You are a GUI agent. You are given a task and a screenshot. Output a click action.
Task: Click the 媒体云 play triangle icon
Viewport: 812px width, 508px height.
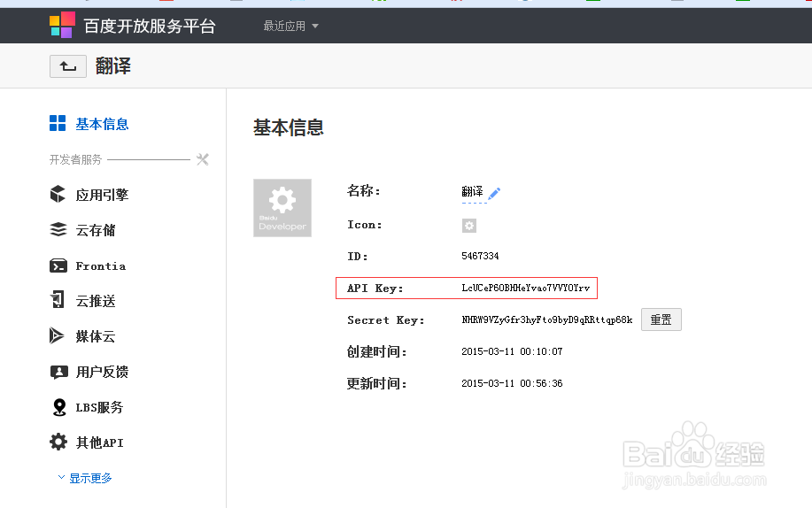[x=57, y=335]
